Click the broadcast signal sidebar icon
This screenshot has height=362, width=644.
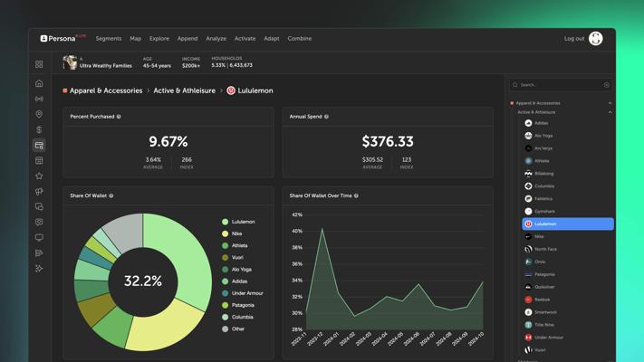(39, 99)
